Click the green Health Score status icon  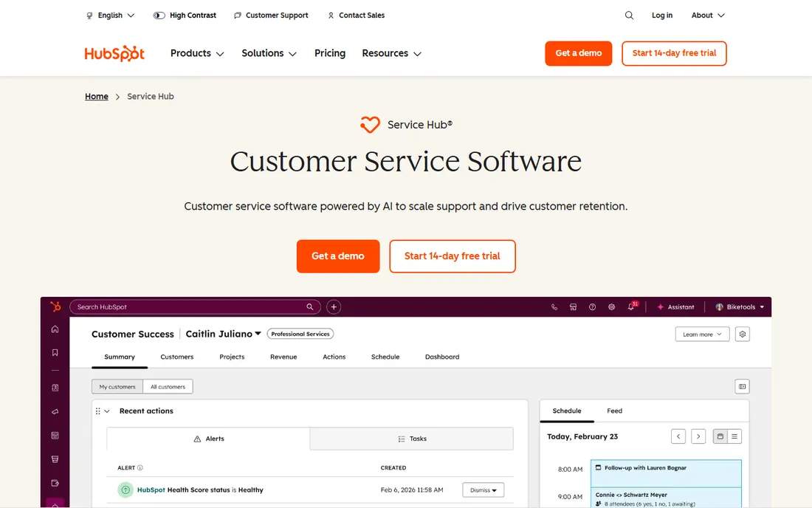[x=125, y=490]
